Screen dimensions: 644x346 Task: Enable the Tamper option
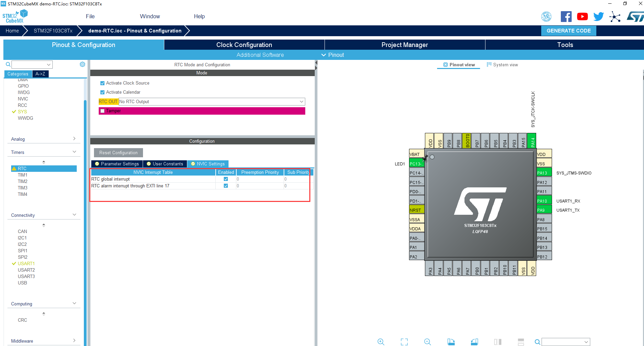(x=102, y=111)
